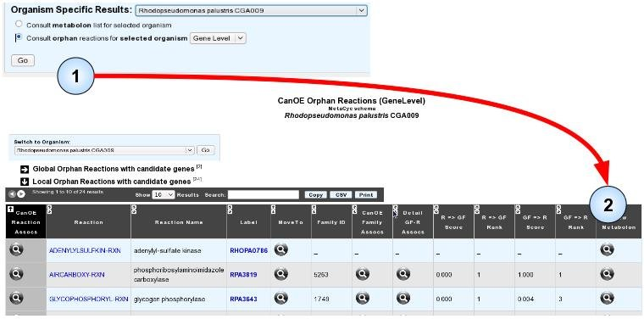This screenshot has height=319, width=644.
Task: Open Switch to Organism dropdown
Action: tap(104, 150)
